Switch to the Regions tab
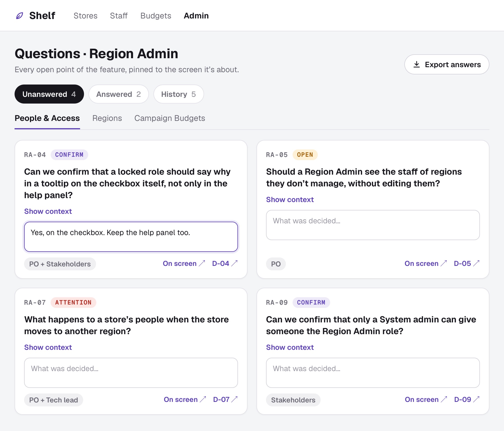 (107, 118)
